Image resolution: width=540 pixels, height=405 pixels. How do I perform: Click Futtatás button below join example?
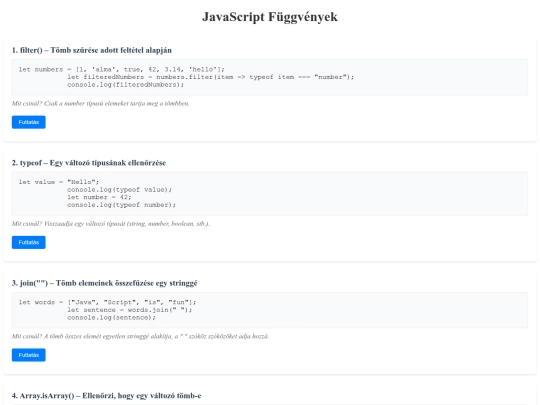pyautogui.click(x=29, y=355)
